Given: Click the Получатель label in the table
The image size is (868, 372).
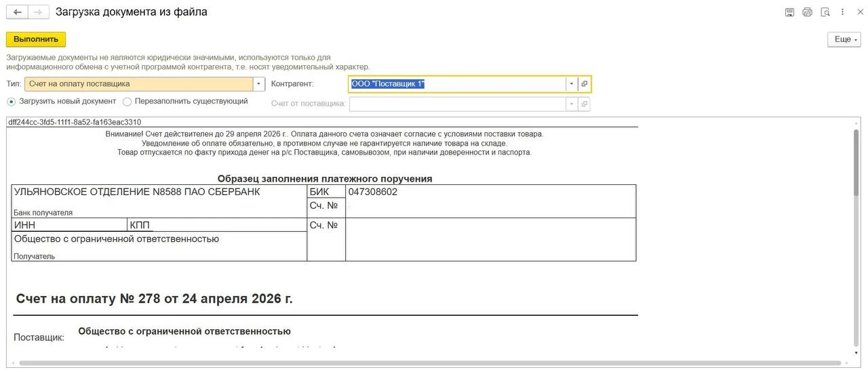Looking at the screenshot, I should click(x=35, y=256).
